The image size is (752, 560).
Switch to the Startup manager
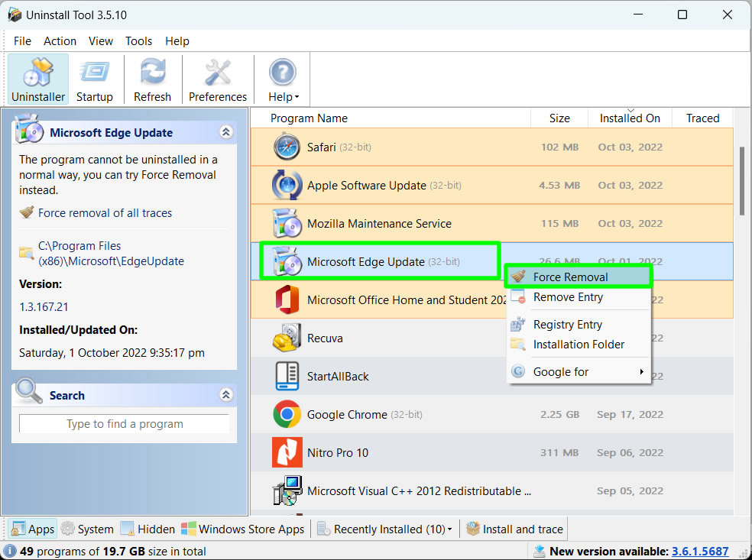[x=95, y=79]
